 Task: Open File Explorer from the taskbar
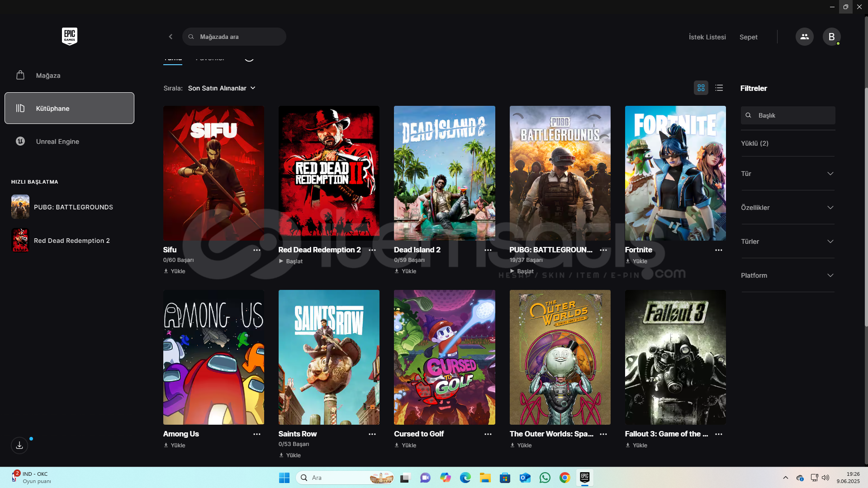coord(485,478)
